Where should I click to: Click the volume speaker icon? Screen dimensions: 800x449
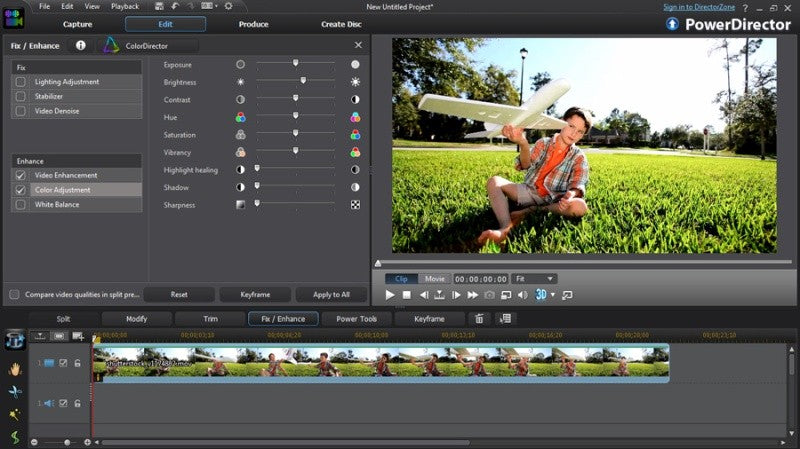(x=523, y=295)
